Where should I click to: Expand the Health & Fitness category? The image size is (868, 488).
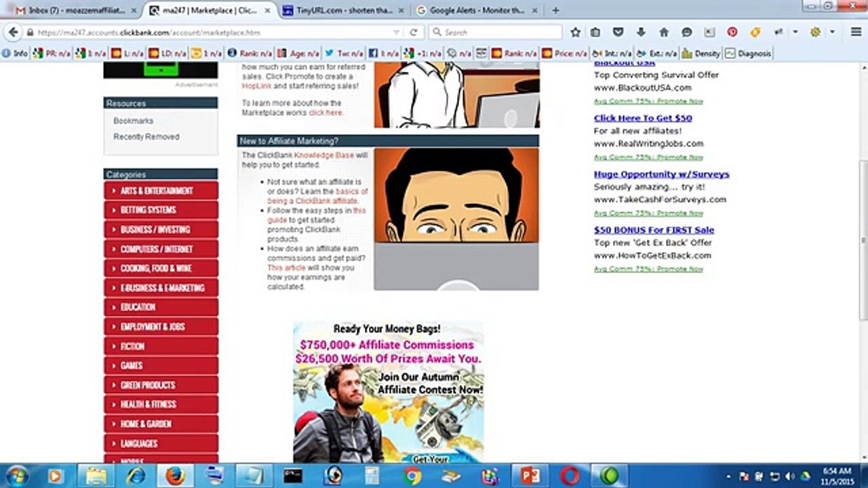(161, 404)
